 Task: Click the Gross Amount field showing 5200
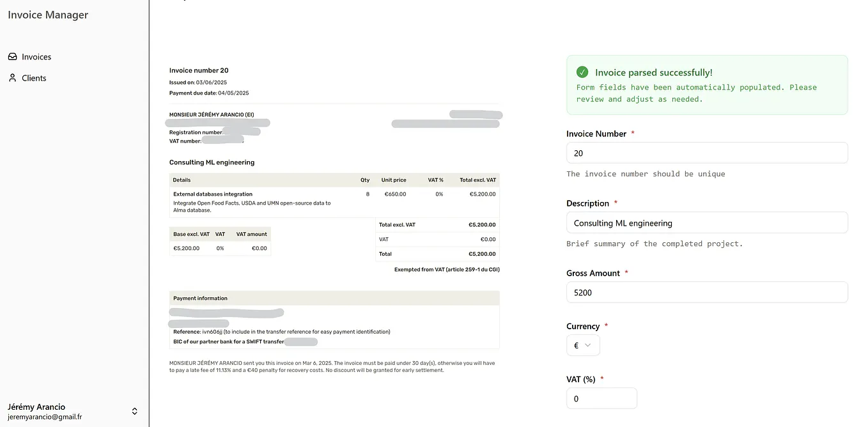[x=706, y=292]
